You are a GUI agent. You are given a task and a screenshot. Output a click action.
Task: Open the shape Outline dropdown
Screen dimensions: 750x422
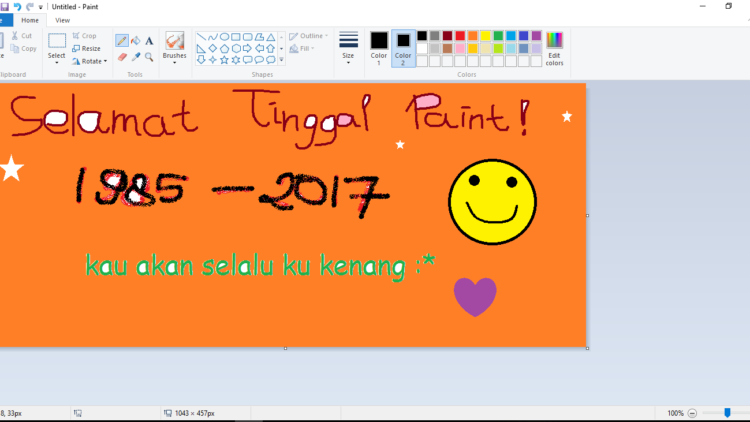[309, 36]
